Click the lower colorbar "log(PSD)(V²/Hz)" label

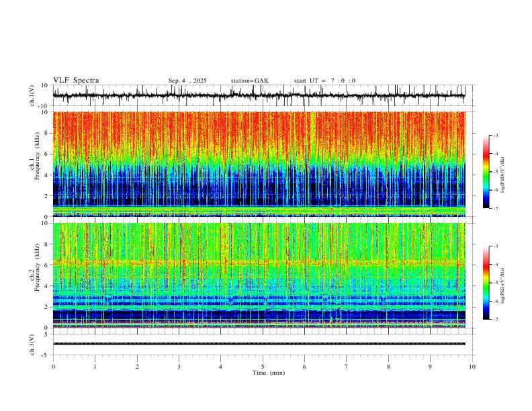click(x=503, y=285)
